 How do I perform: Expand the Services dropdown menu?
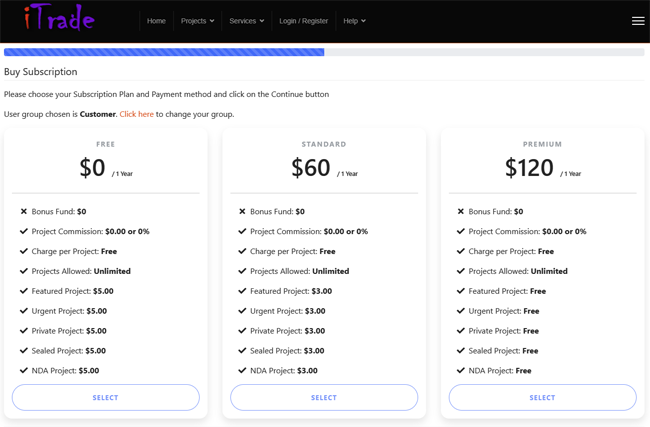coord(247,21)
